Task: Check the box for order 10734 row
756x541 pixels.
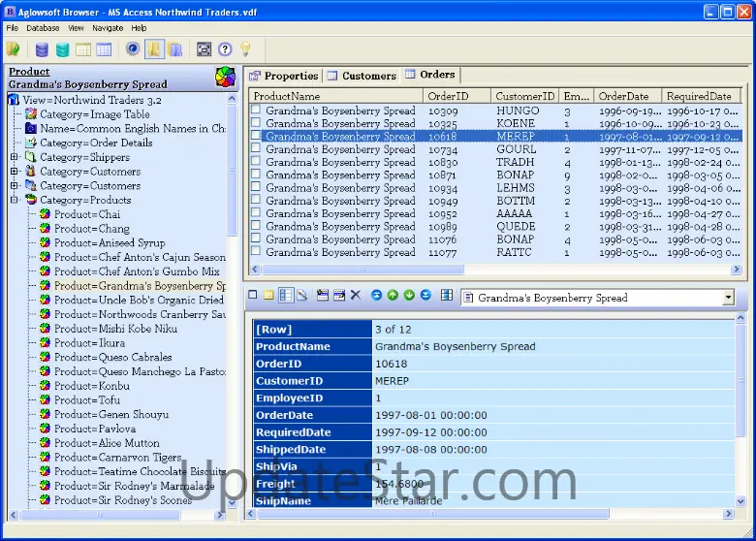Action: coord(256,148)
